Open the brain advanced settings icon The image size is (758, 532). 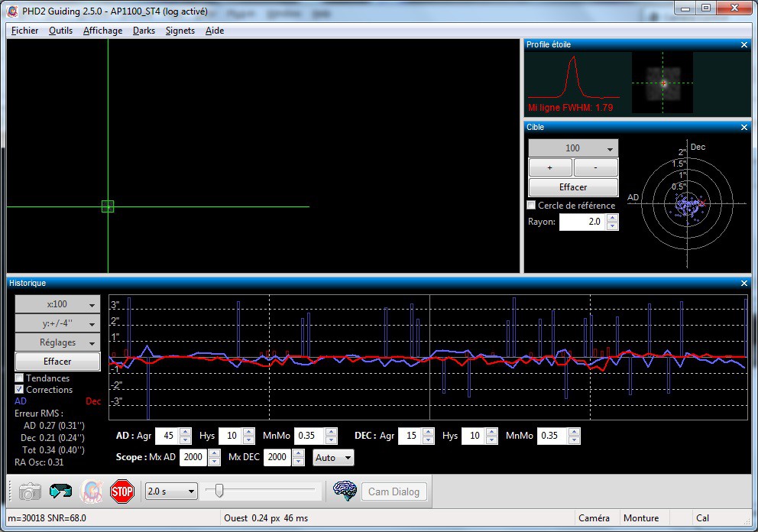click(345, 491)
